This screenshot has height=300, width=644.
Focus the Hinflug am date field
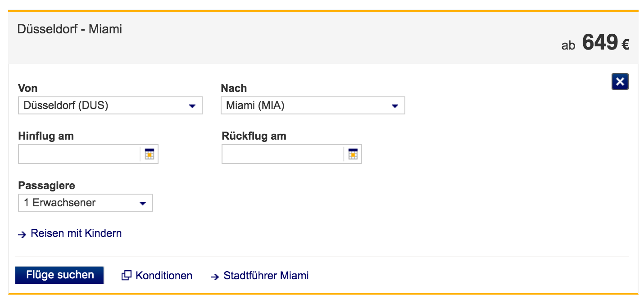click(x=79, y=155)
